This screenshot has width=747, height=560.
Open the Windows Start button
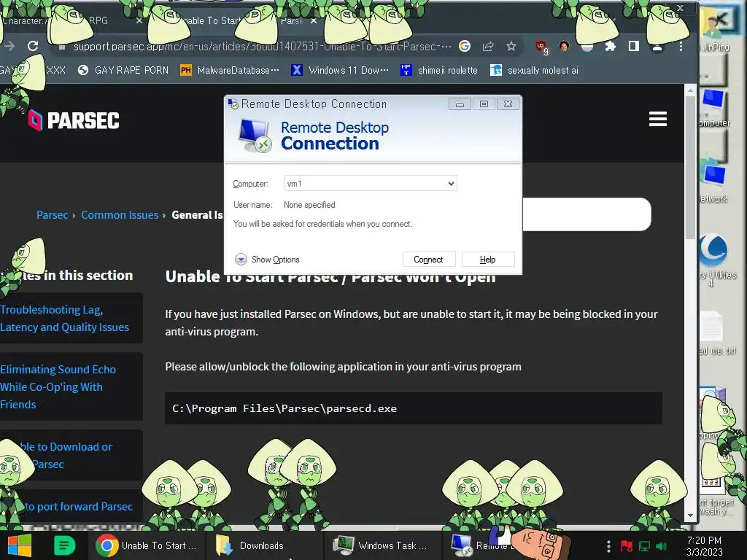(x=19, y=545)
